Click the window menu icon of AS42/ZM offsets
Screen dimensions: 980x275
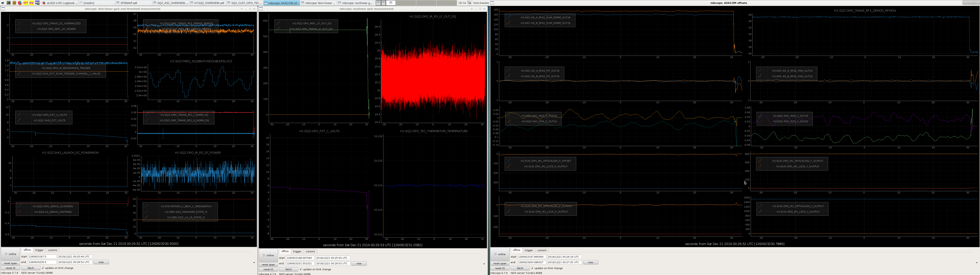coord(492,3)
